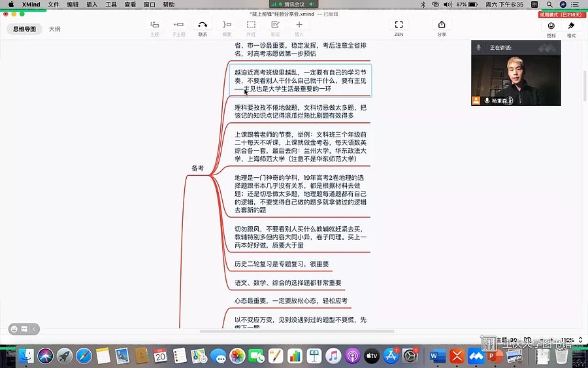Click the emoji icon in the floating pill
588x368 pixels.
(14, 329)
